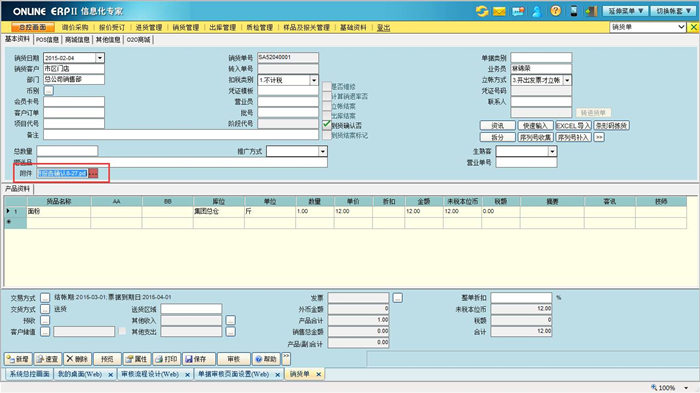
Task: Open the 切换帐套 dropdown menu
Action: point(673,11)
